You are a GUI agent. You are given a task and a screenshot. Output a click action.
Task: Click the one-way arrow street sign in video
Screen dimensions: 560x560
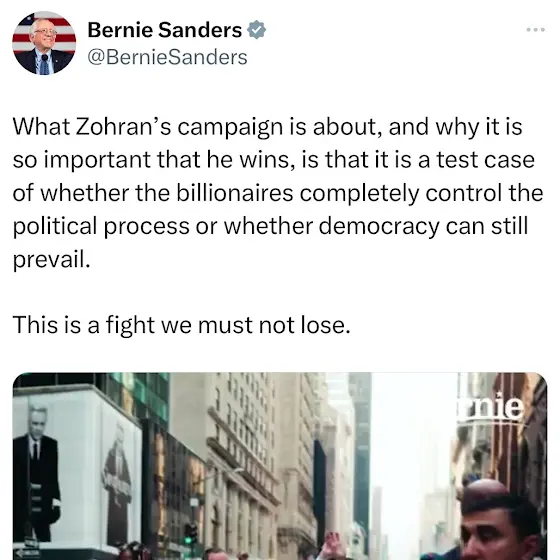[x=27, y=554]
